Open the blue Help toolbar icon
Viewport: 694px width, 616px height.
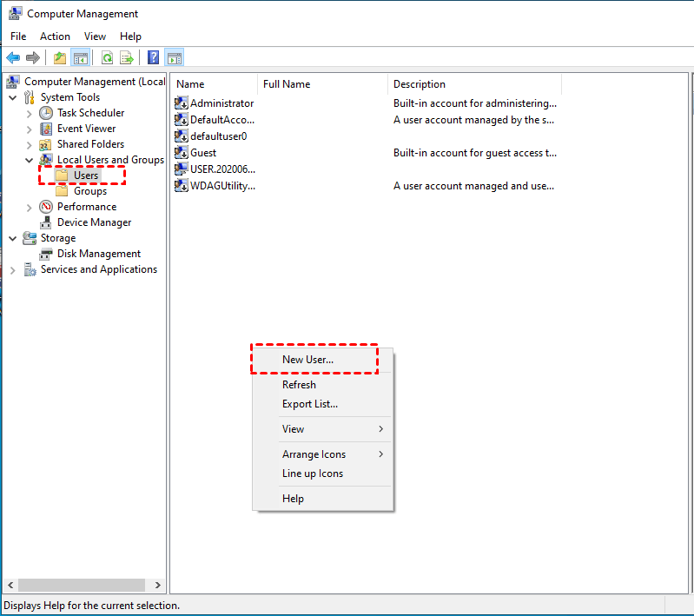[x=153, y=58]
